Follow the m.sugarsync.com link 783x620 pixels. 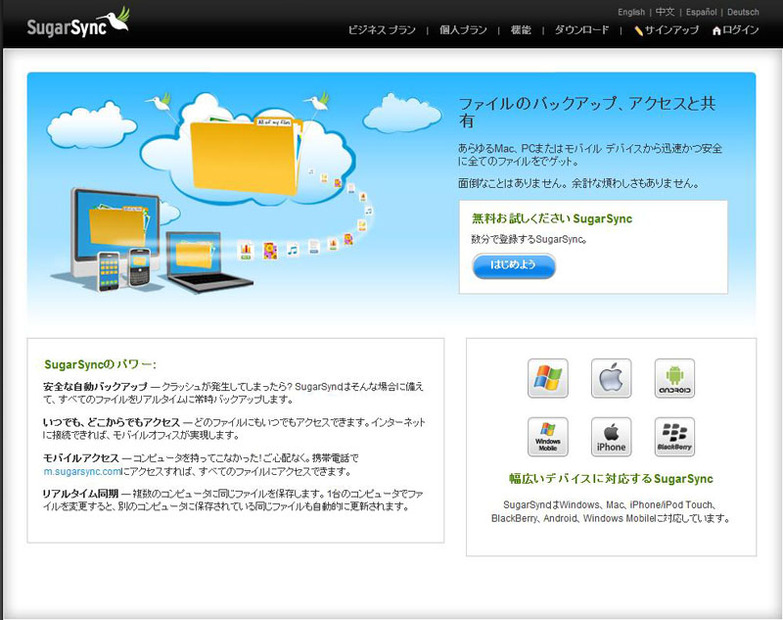(x=82, y=471)
